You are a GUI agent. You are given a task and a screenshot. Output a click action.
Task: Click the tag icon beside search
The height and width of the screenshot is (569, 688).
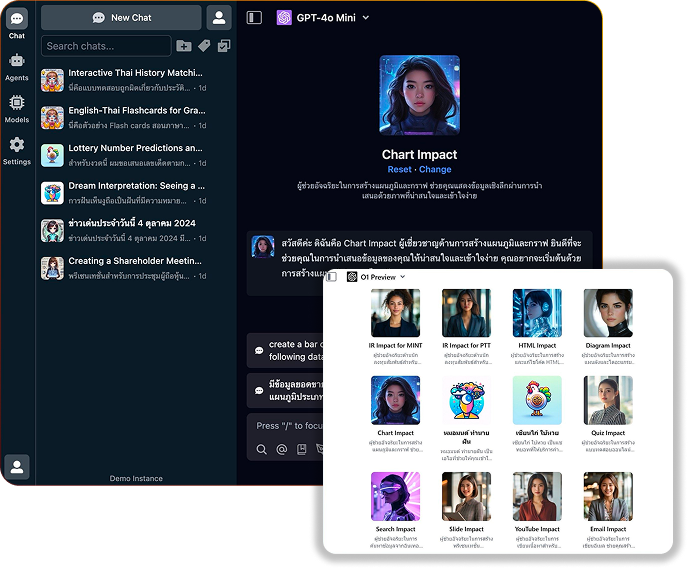click(204, 46)
